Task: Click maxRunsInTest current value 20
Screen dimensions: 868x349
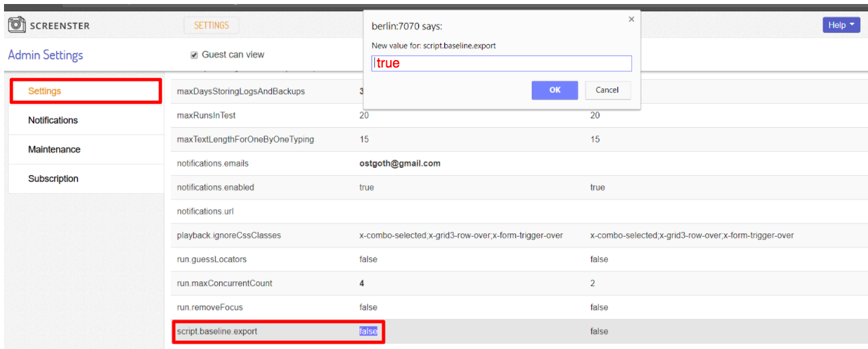Action: pos(364,115)
